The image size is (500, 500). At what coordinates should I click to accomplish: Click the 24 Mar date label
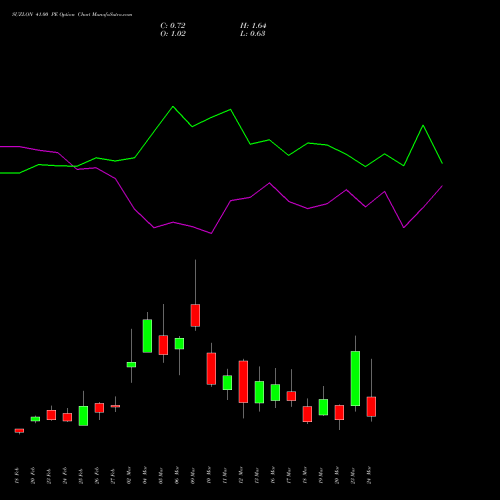click(x=369, y=475)
